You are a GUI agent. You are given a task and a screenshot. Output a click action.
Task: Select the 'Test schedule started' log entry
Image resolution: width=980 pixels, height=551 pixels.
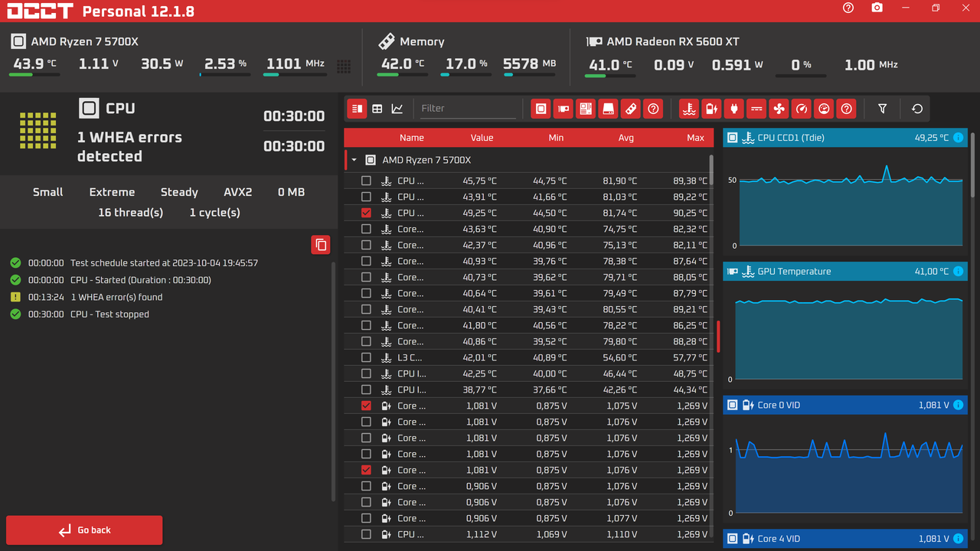point(164,262)
